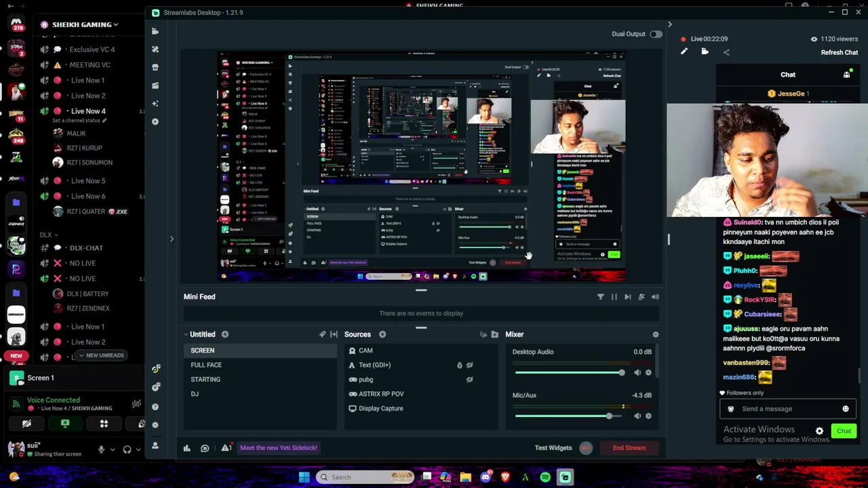Image resolution: width=868 pixels, height=488 pixels.
Task: Open the chat community gift icon
Action: (846, 75)
